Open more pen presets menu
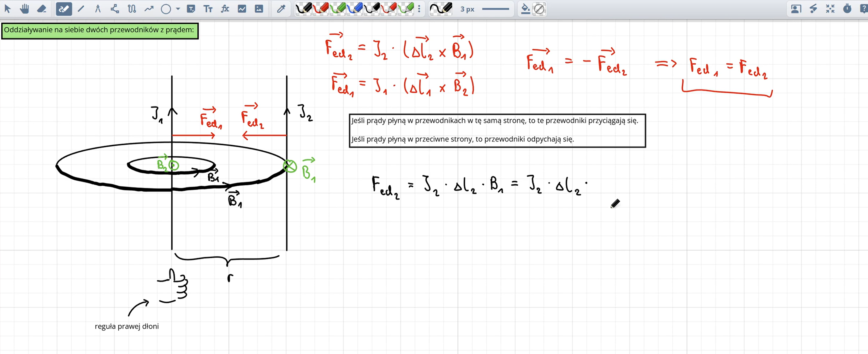This screenshot has width=868, height=354. tap(419, 9)
